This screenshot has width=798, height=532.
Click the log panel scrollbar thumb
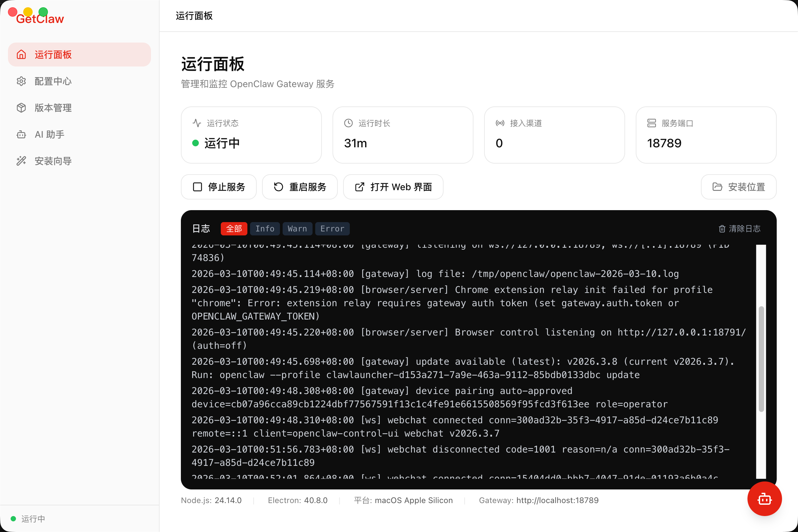761,359
